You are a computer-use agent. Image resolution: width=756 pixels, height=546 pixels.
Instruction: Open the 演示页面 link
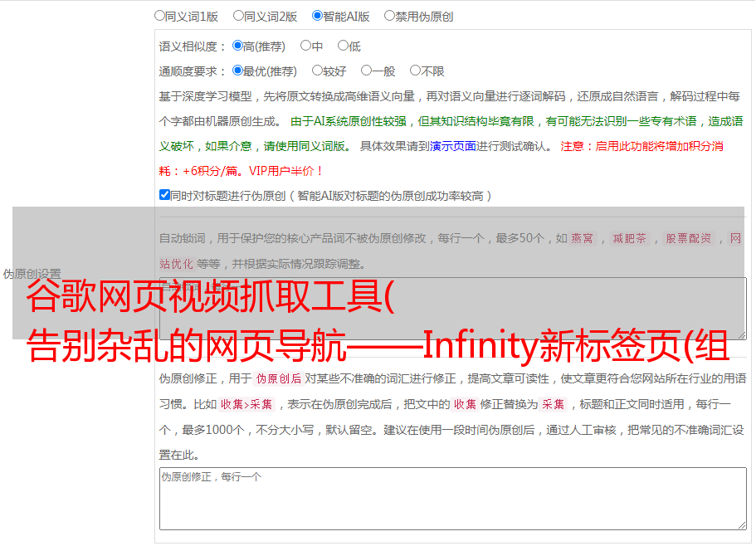pos(452,146)
